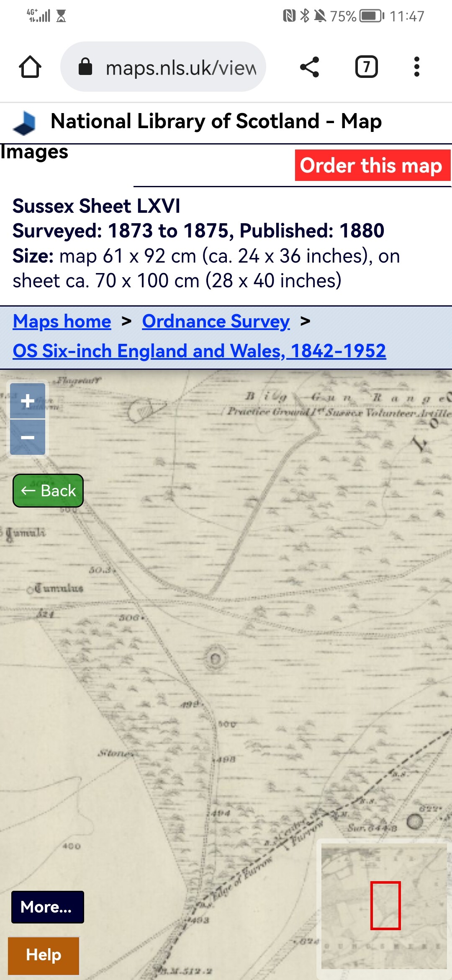The width and height of the screenshot is (452, 980).
Task: Click the red Order this map button
Action: [x=372, y=165]
